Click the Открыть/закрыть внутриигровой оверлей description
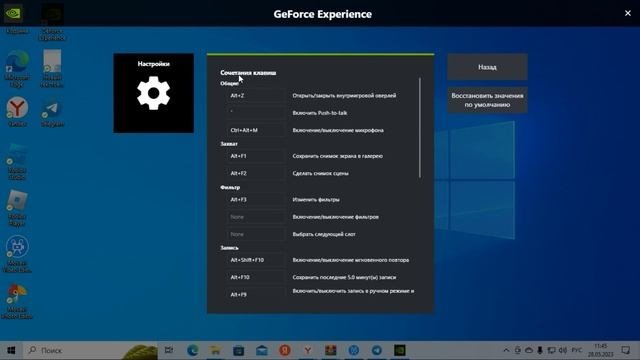This screenshot has width=640, height=360. tap(344, 96)
